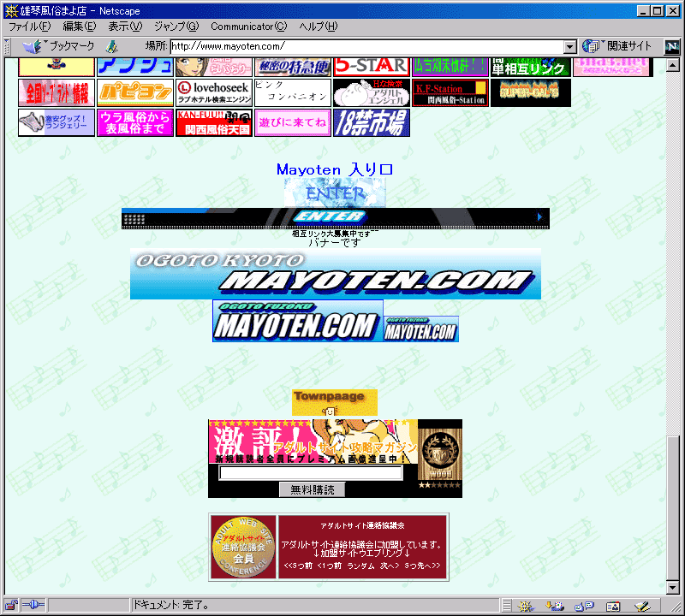Click the Netscape N logo icon
The width and height of the screenshot is (685, 616).
(672, 47)
